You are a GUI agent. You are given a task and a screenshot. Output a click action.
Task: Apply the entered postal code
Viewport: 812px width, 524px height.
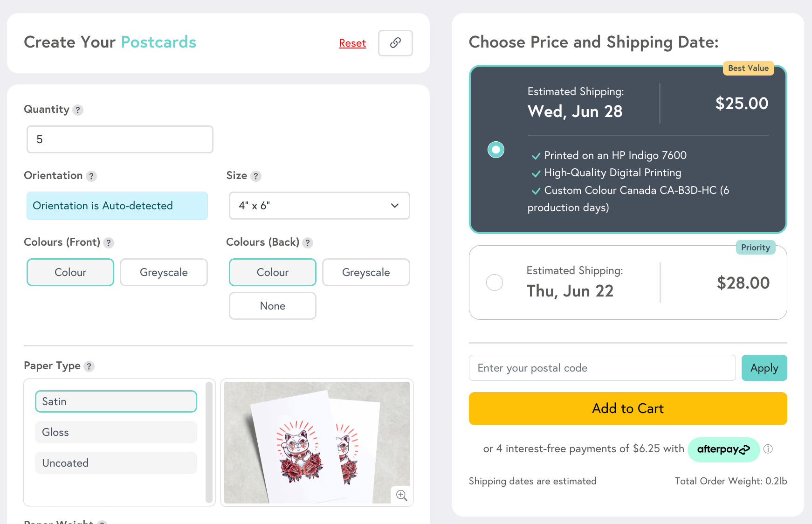click(764, 368)
